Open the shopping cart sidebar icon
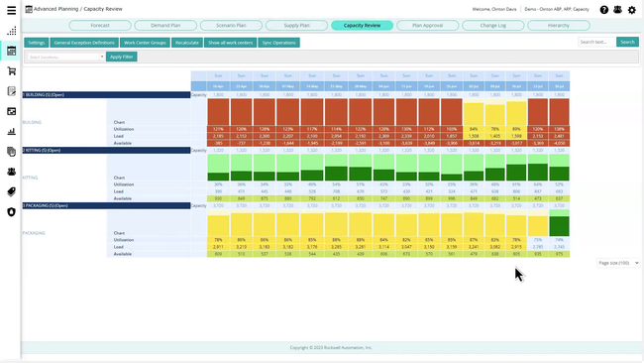Viewport: 644px width, 363px height. click(12, 71)
